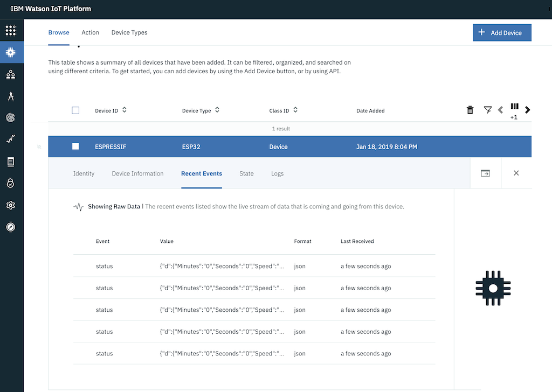552x392 pixels.
Task: Open the Logs tab
Action: click(278, 174)
